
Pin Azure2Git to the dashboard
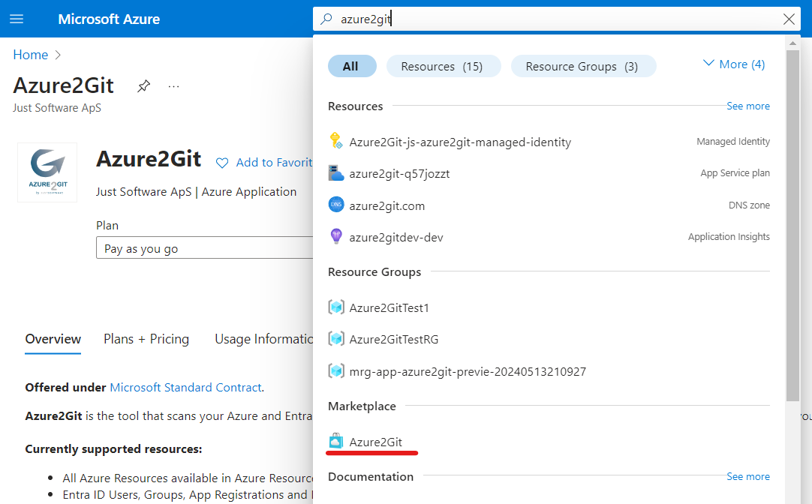point(143,85)
